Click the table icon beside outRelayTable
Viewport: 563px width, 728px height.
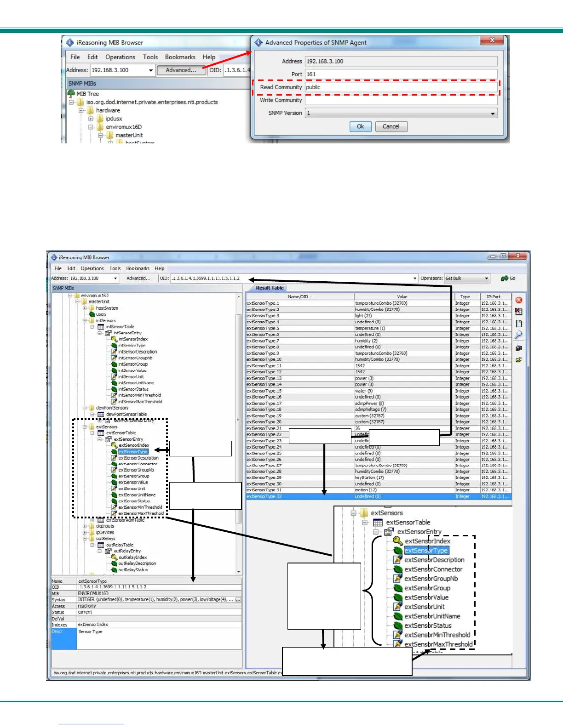[101, 545]
